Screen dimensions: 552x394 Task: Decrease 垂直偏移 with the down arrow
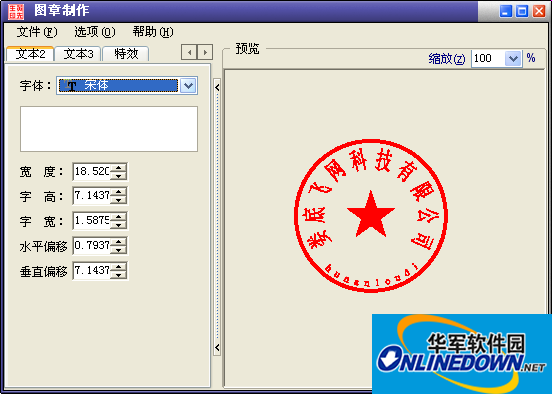[119, 275]
